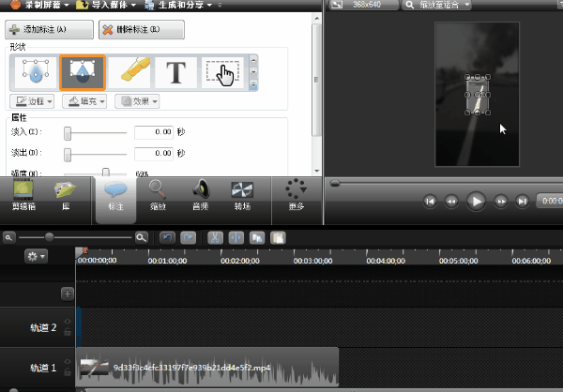Choose the yellow highlighter callout
563x392 pixels.
[129, 72]
